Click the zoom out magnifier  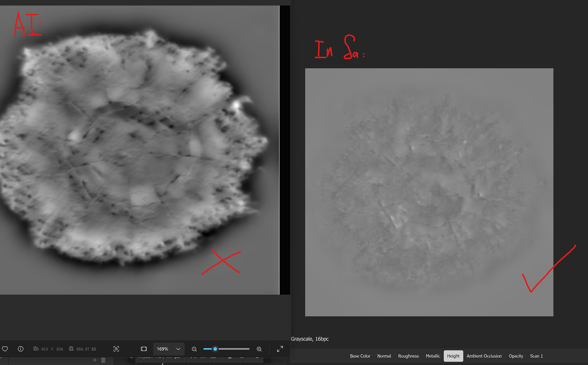pos(194,349)
